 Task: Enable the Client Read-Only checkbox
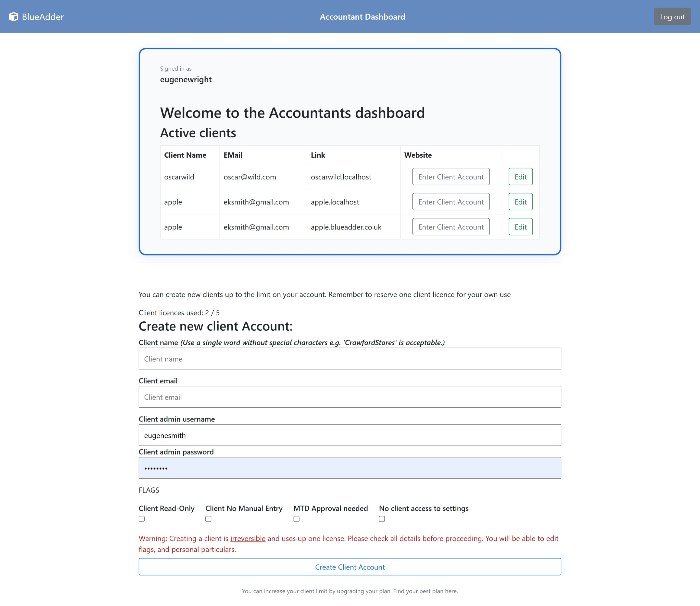click(x=142, y=519)
